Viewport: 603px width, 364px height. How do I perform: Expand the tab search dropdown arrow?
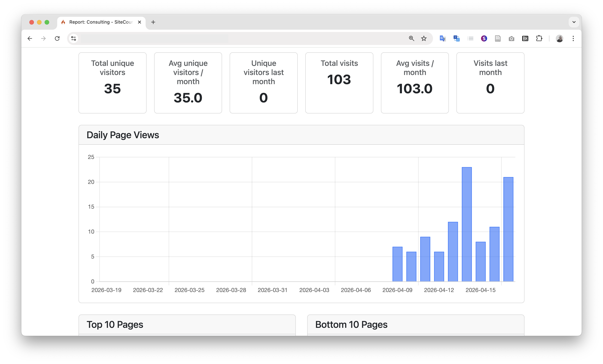574,22
